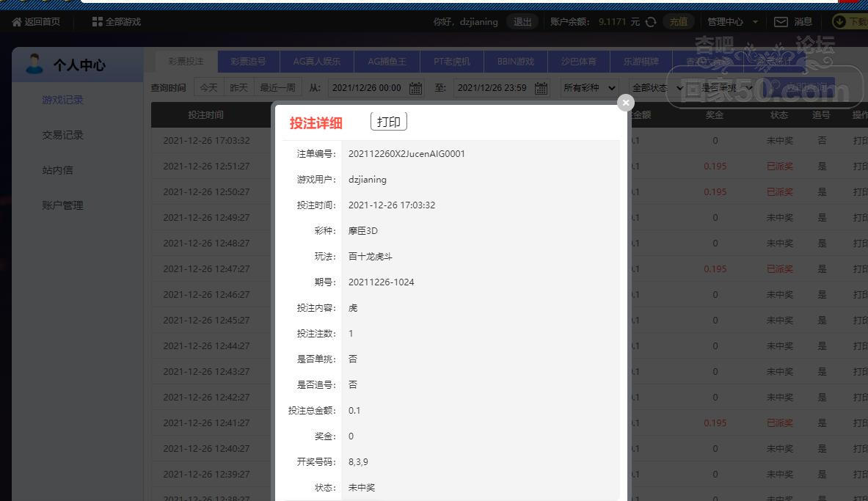This screenshot has height=501, width=868.
Task: Click the 消息 messages link
Action: [803, 21]
